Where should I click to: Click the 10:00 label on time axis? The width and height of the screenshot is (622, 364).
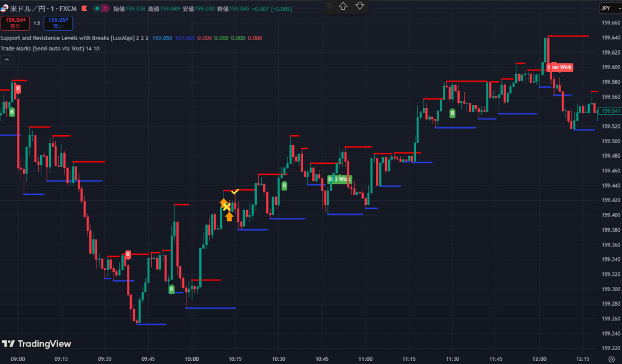192,359
